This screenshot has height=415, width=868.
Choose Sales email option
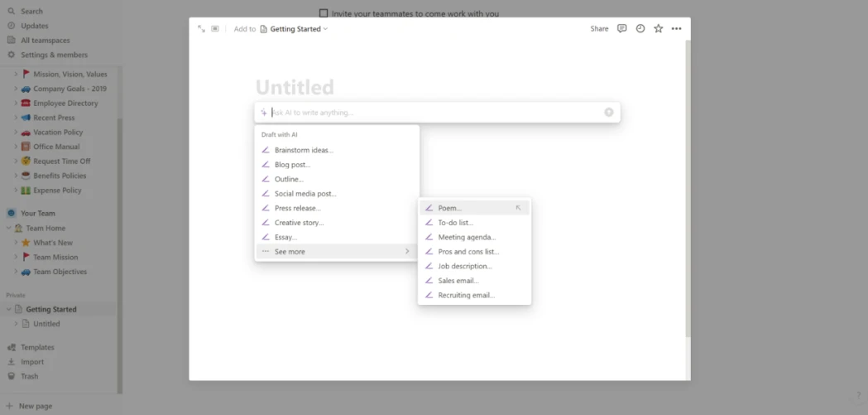click(474, 281)
